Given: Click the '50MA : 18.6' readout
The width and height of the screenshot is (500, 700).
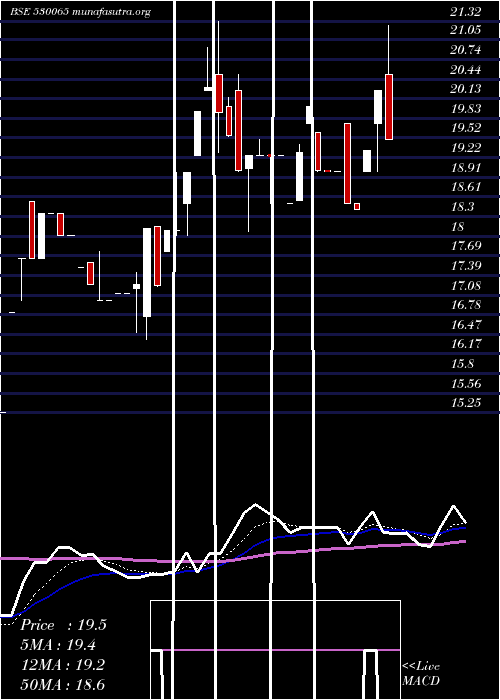Looking at the screenshot, I should pos(63,684).
